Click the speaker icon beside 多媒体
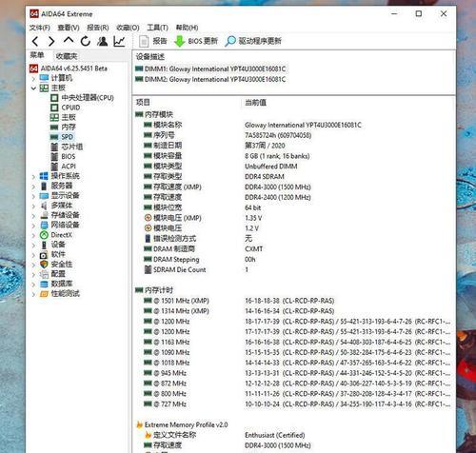 click(x=44, y=206)
